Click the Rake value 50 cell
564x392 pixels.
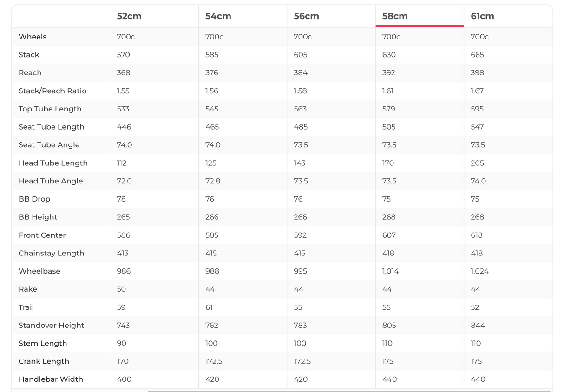(121, 289)
